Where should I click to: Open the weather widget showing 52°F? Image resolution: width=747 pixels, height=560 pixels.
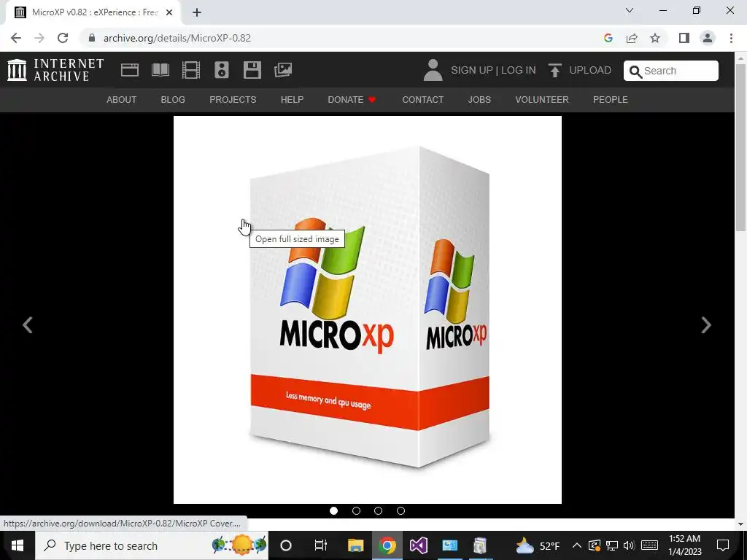tap(538, 545)
